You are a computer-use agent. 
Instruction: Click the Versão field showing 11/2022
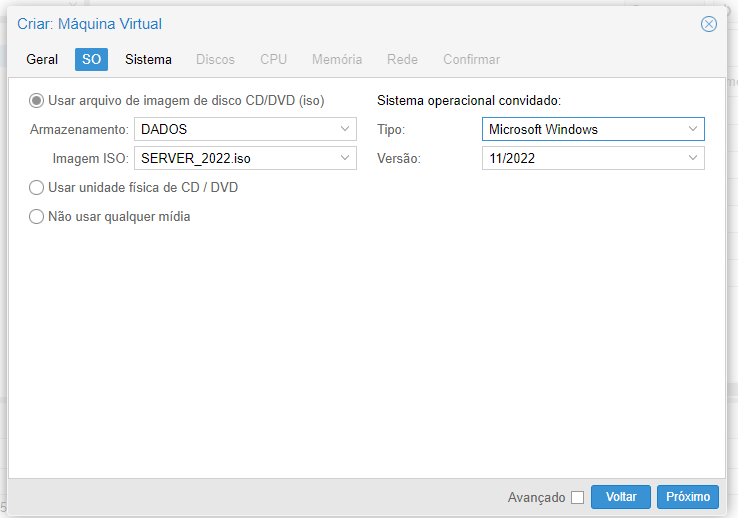point(593,158)
